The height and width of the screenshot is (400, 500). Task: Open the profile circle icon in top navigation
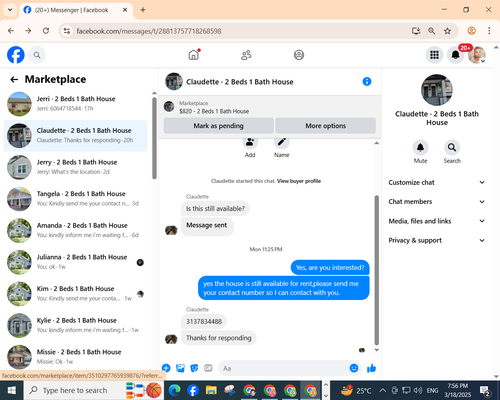click(299, 55)
